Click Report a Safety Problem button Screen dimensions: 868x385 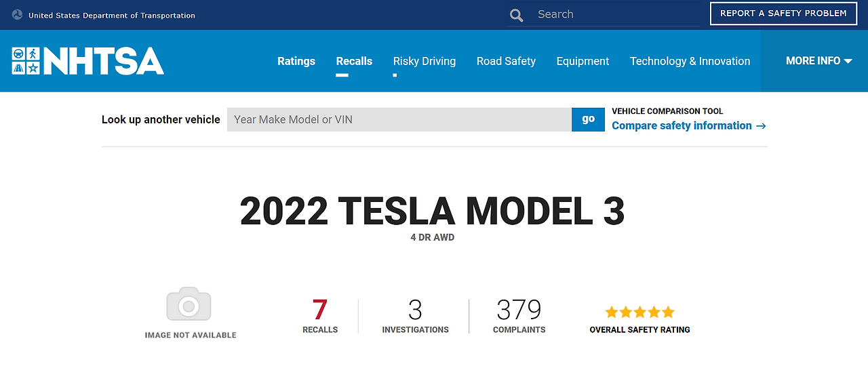click(x=783, y=14)
